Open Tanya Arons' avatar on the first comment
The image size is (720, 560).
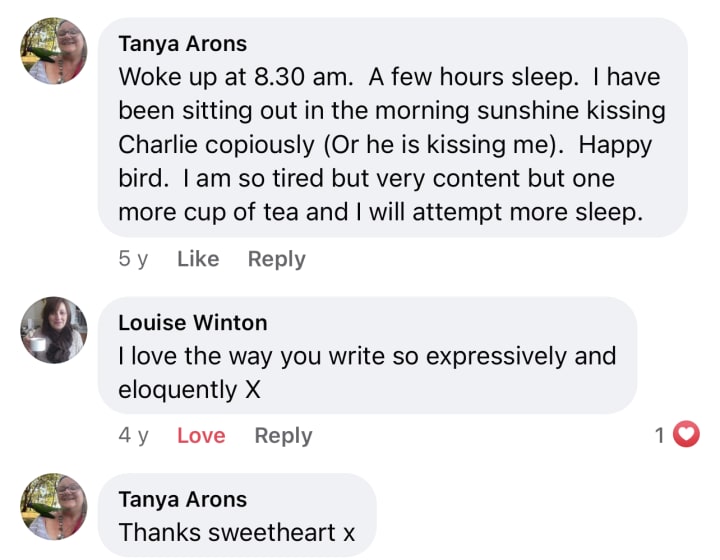coord(54,50)
